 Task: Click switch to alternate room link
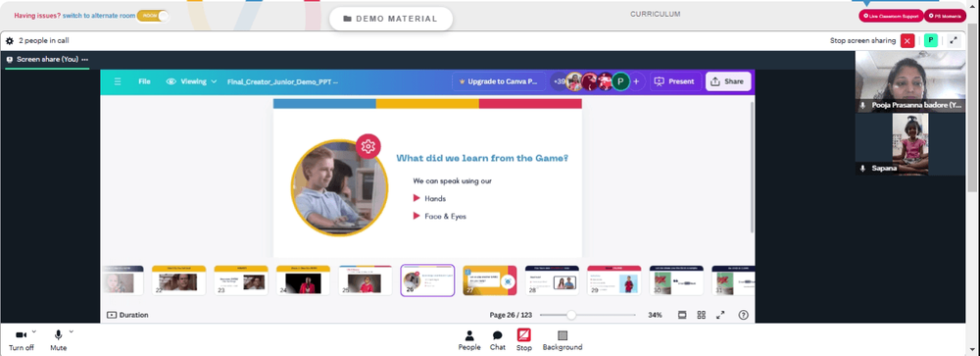point(98,16)
